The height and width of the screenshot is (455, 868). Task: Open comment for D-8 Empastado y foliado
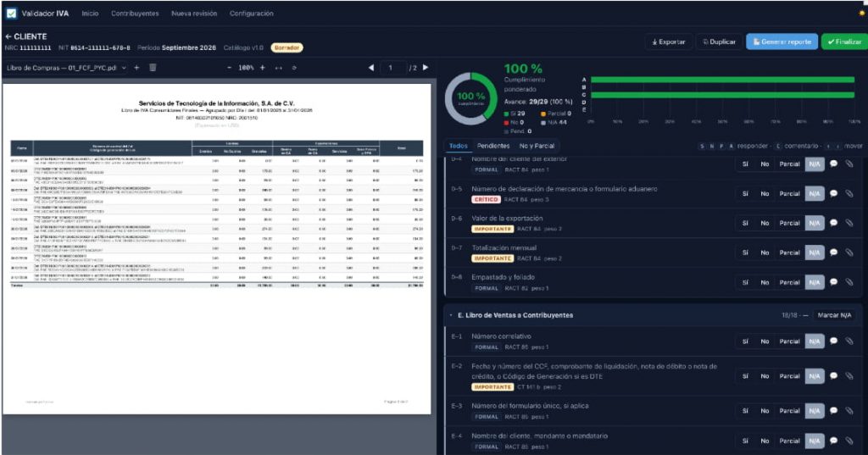834,282
